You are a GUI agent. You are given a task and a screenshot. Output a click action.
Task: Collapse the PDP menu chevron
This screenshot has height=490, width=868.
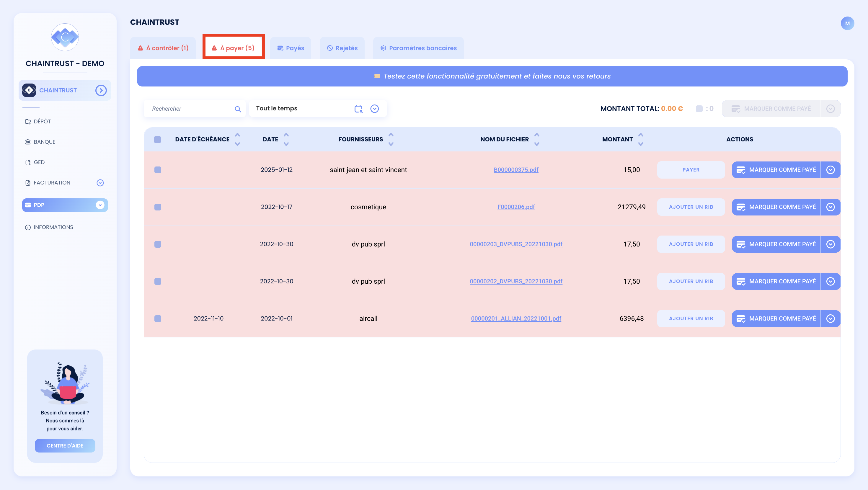100,205
